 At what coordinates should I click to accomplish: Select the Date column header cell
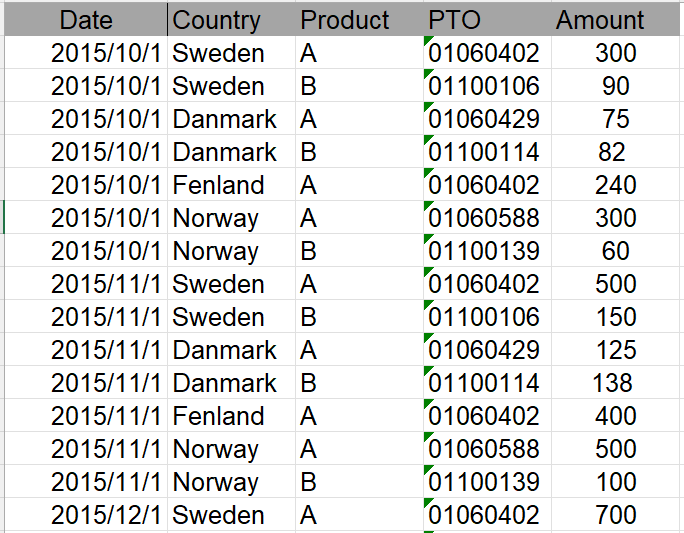pyautogui.click(x=86, y=20)
